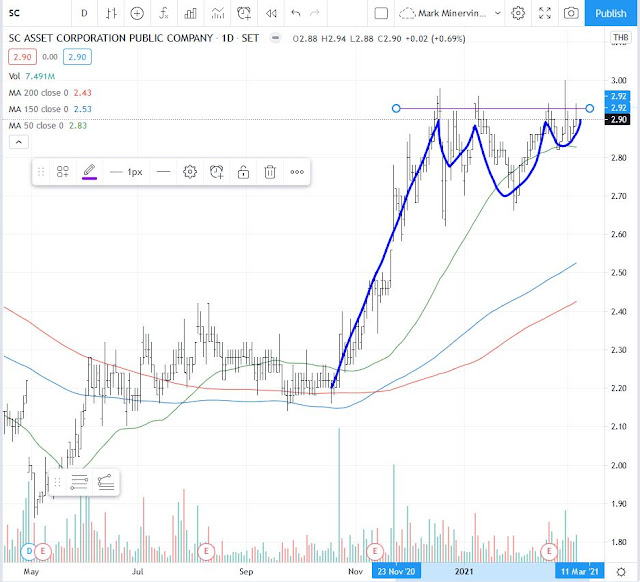Take a chart snapshot with camera icon
640x582 pixels.
pyautogui.click(x=571, y=13)
